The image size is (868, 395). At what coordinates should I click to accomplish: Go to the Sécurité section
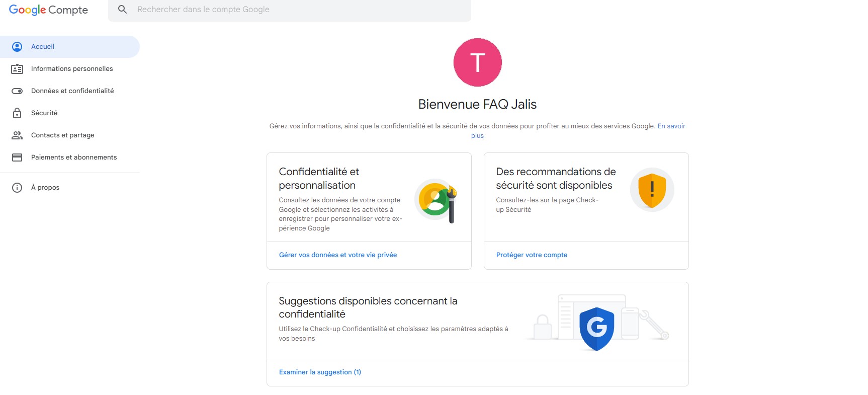44,113
